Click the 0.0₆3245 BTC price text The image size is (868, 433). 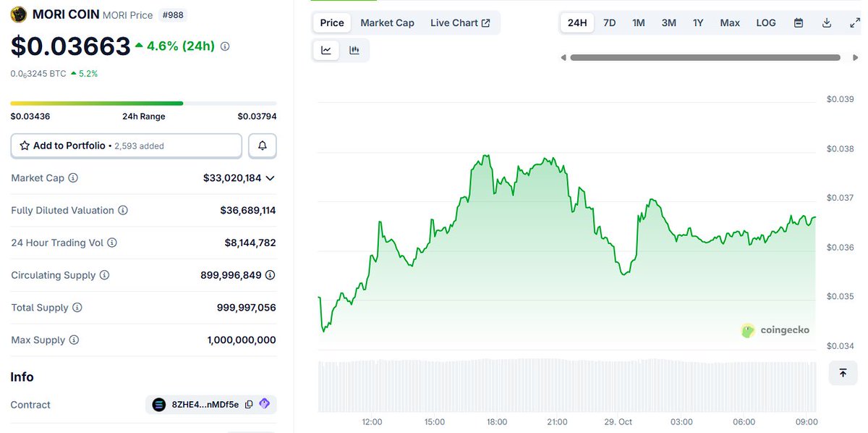coord(38,74)
